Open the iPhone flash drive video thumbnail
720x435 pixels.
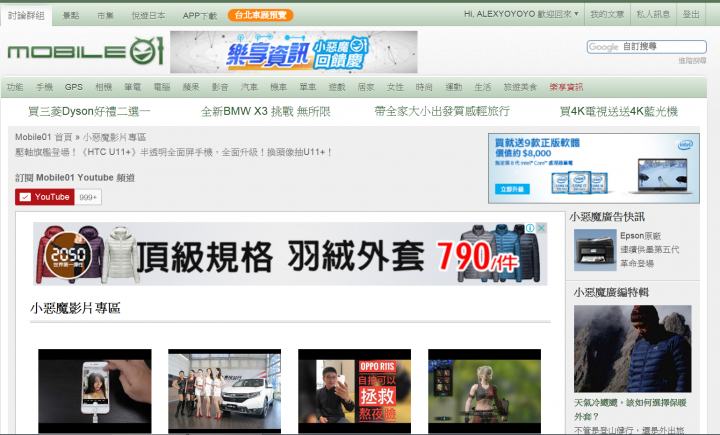(95, 391)
